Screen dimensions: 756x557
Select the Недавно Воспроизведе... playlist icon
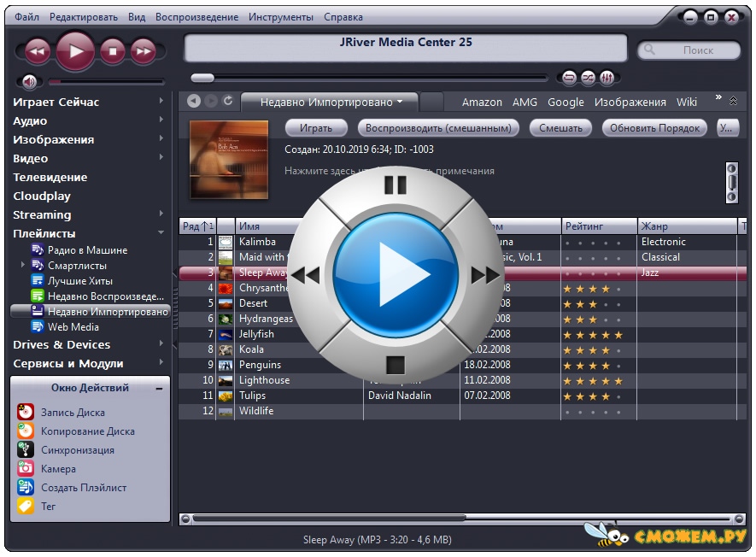(37, 296)
